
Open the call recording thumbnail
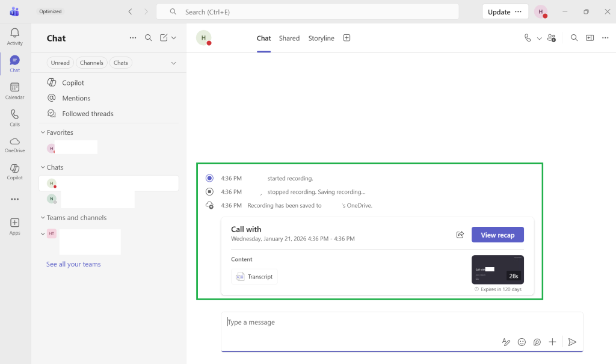pyautogui.click(x=497, y=270)
